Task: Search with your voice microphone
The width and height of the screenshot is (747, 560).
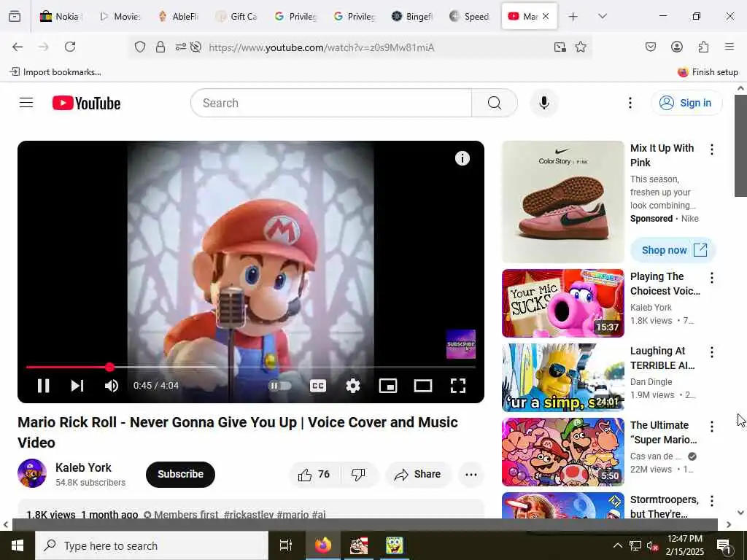Action: 543,103
